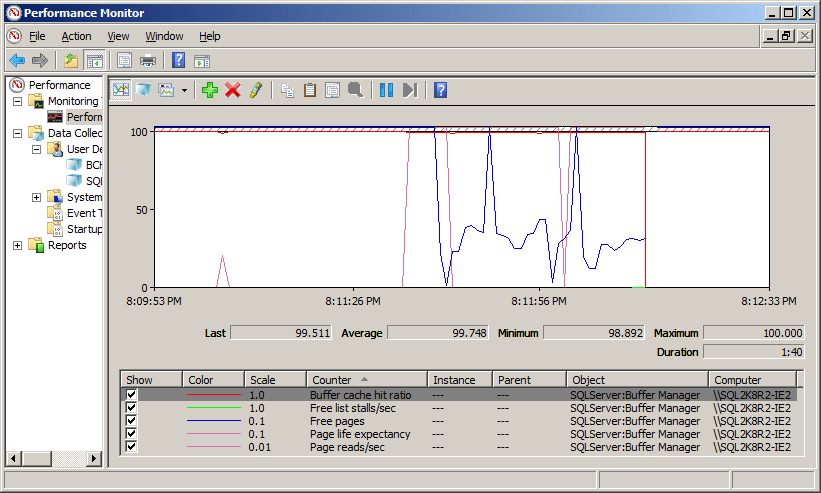Image resolution: width=821 pixels, height=493 pixels.
Task: Click the Highlight pen icon
Action: (256, 90)
